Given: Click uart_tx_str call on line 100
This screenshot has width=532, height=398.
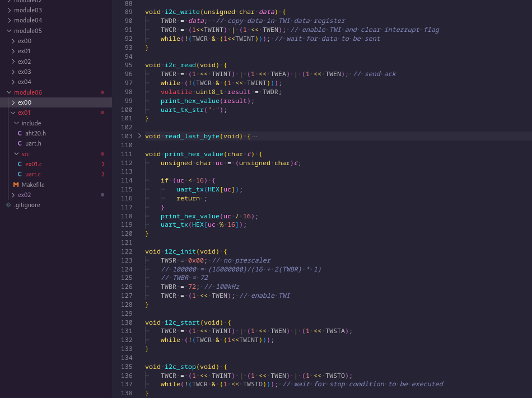Looking at the screenshot, I should [182, 110].
